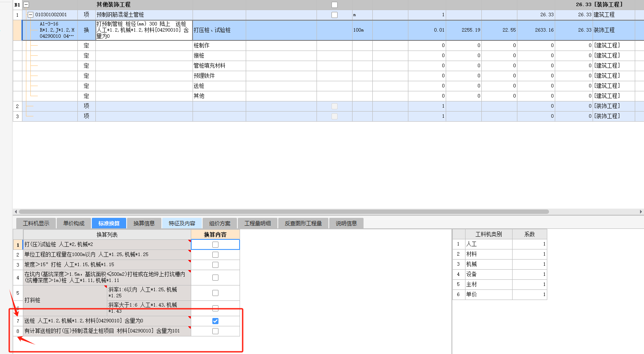
Task: Open the 说明信息 tab
Action: (x=346, y=223)
